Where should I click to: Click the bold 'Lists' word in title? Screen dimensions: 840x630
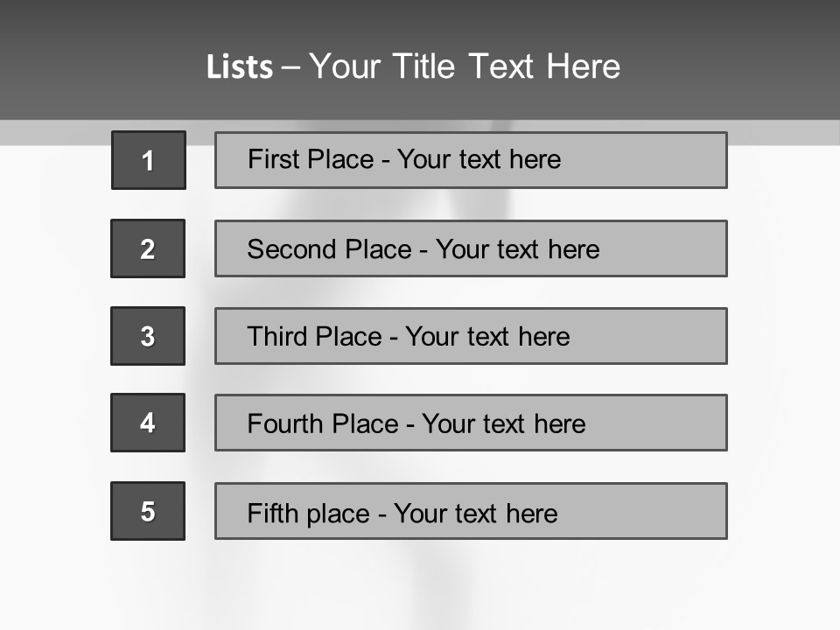click(240, 67)
